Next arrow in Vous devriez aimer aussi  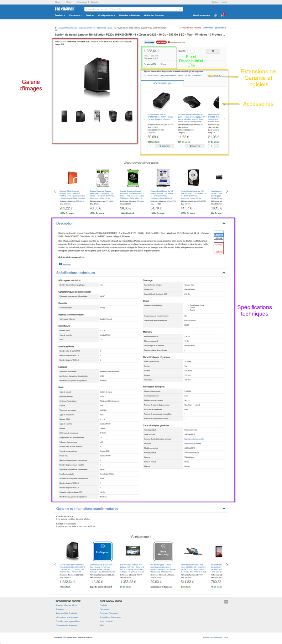[x=227, y=191]
